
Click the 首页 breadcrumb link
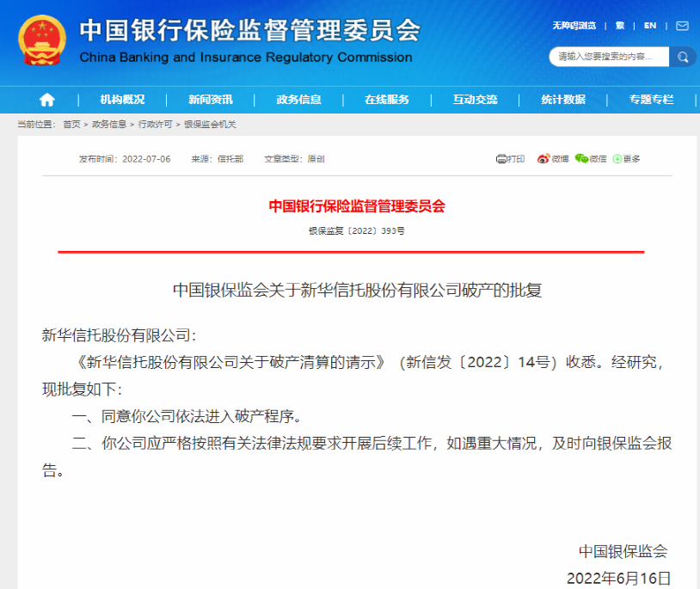(71, 125)
